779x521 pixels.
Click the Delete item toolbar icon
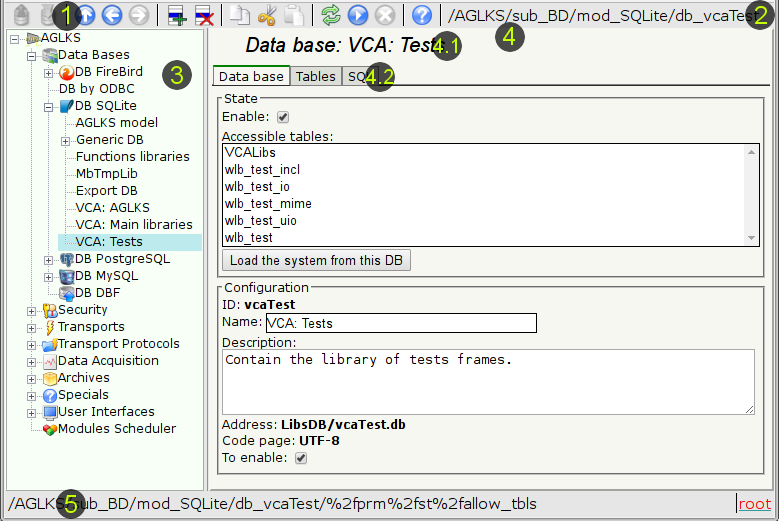tap(204, 16)
